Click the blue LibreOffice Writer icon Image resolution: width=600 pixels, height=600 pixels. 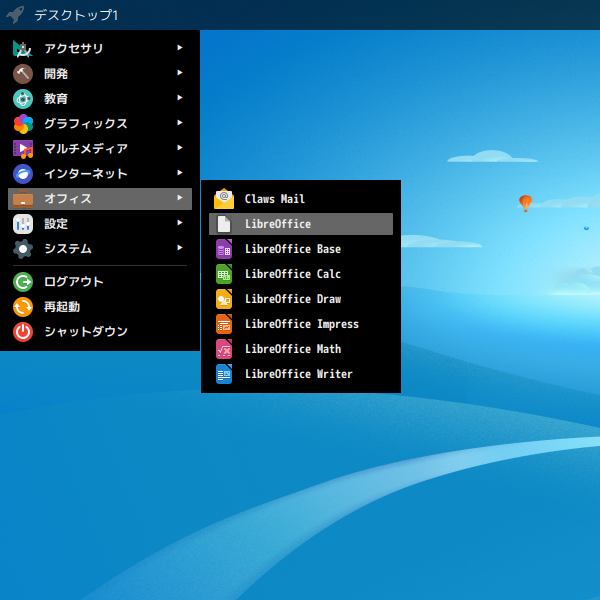click(224, 374)
